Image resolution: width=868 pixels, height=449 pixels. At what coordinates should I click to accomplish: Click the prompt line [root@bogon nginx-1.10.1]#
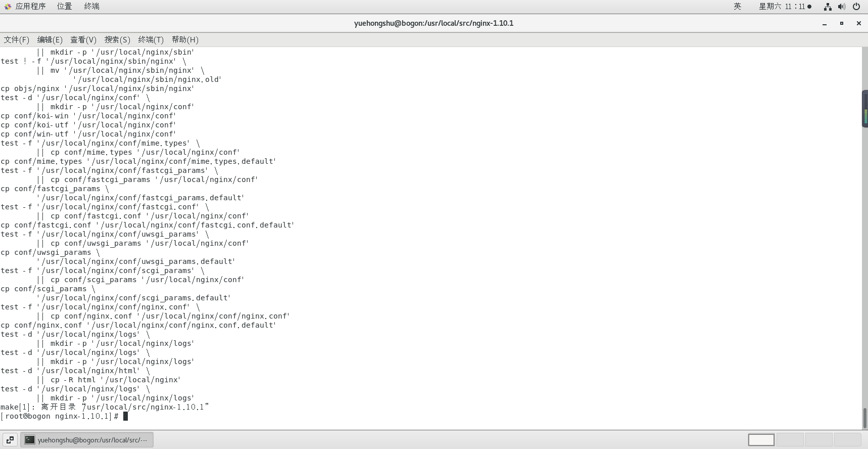(x=60, y=416)
